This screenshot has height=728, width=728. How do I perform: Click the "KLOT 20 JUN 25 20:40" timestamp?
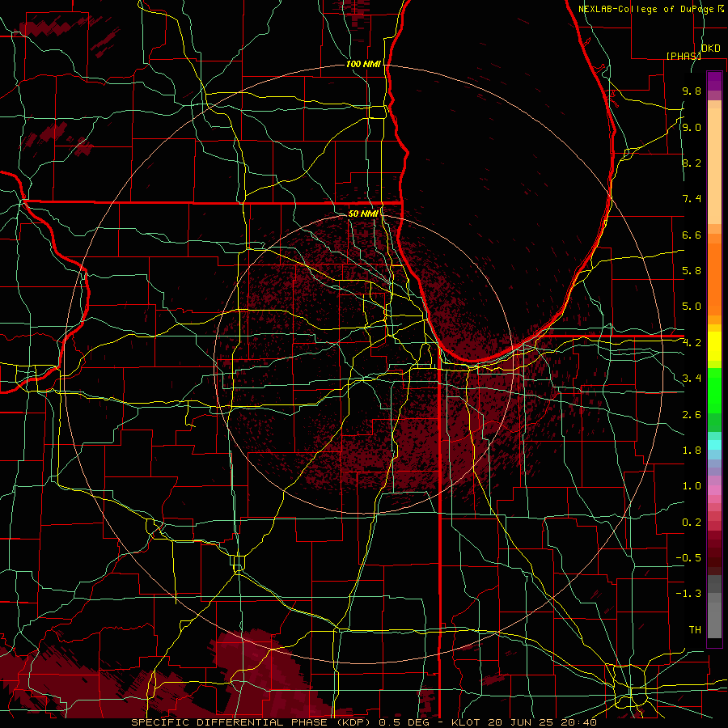(523, 722)
